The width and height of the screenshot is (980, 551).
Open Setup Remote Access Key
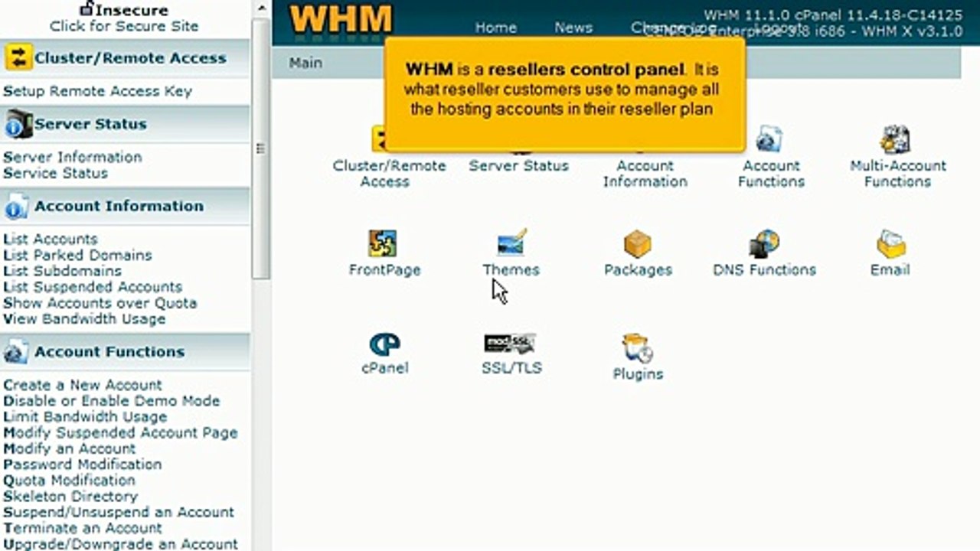(x=98, y=91)
